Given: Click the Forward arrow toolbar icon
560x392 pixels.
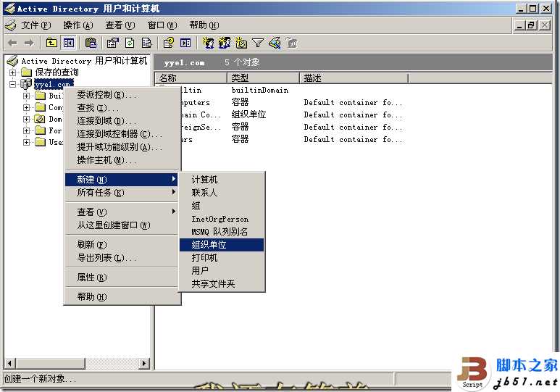Looking at the screenshot, I should click(x=29, y=43).
